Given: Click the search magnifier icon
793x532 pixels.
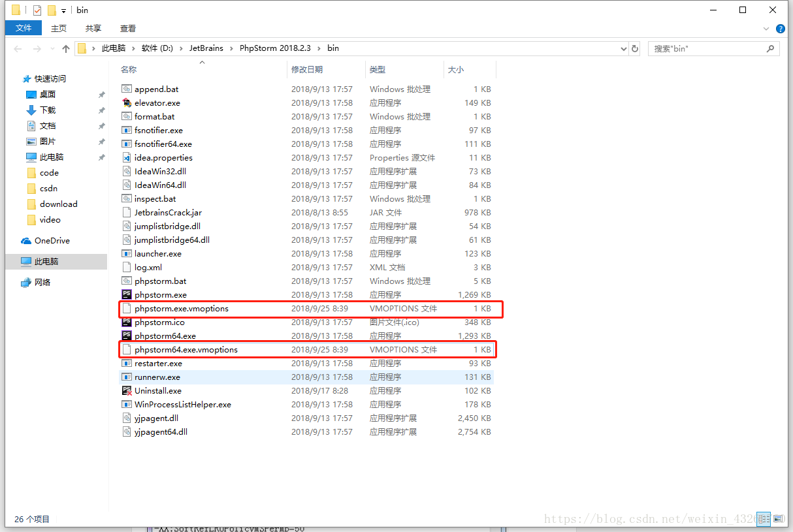Looking at the screenshot, I should [x=771, y=48].
